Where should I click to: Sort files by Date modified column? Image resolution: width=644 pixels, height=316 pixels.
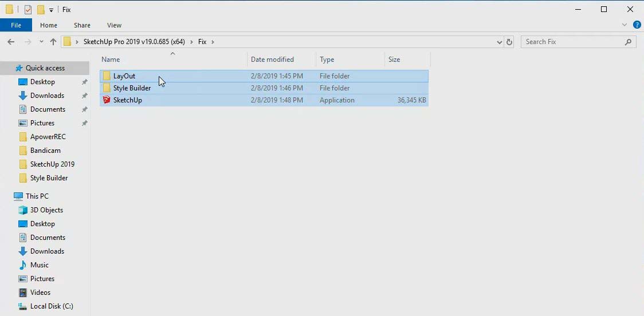point(272,60)
